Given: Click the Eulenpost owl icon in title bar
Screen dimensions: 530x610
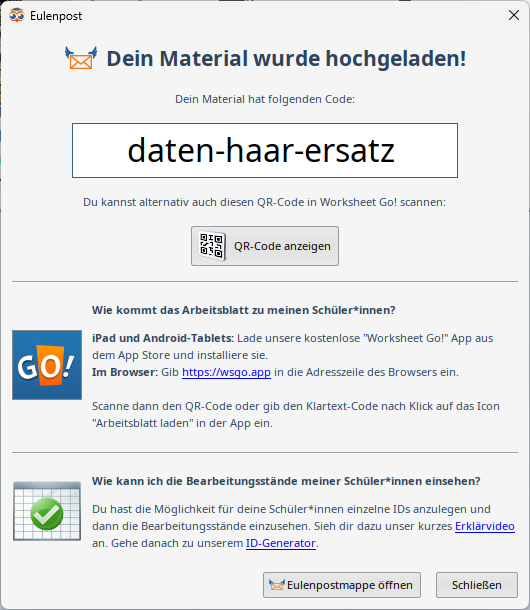Looking at the screenshot, I should point(17,16).
